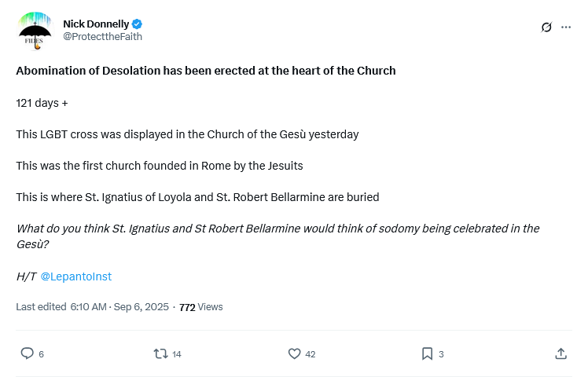Image resolution: width=588 pixels, height=377 pixels.
Task: Click the Grok explain icon
Action: [546, 27]
